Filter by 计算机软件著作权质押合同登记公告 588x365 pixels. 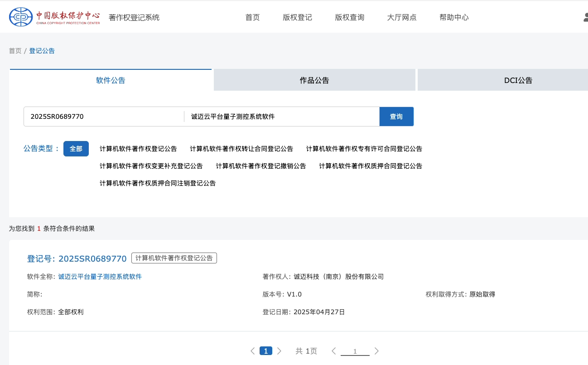371,166
